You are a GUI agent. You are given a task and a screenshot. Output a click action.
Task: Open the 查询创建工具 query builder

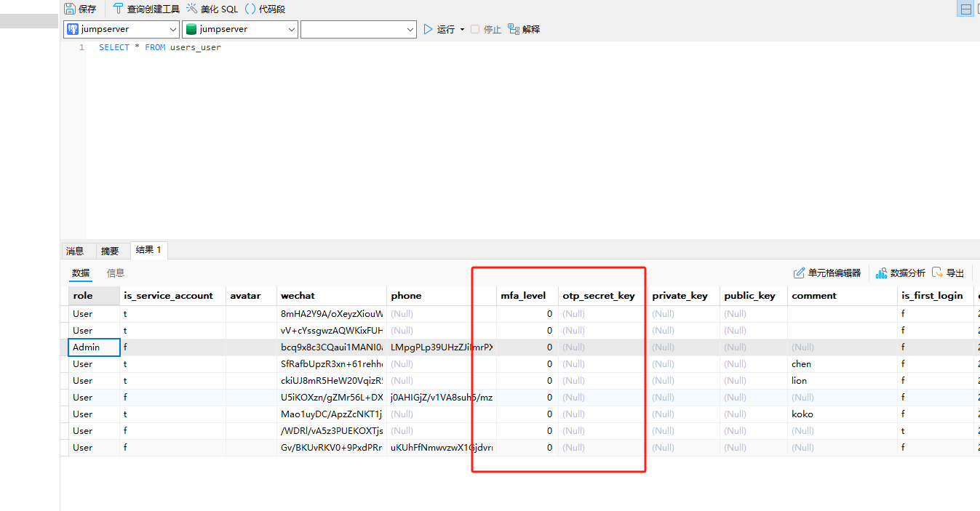coord(146,9)
